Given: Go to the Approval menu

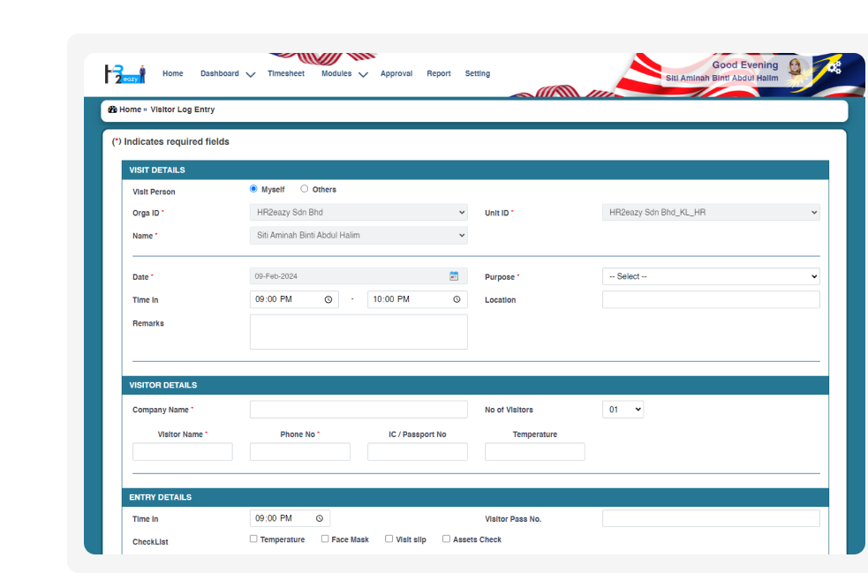Looking at the screenshot, I should pyautogui.click(x=396, y=74).
